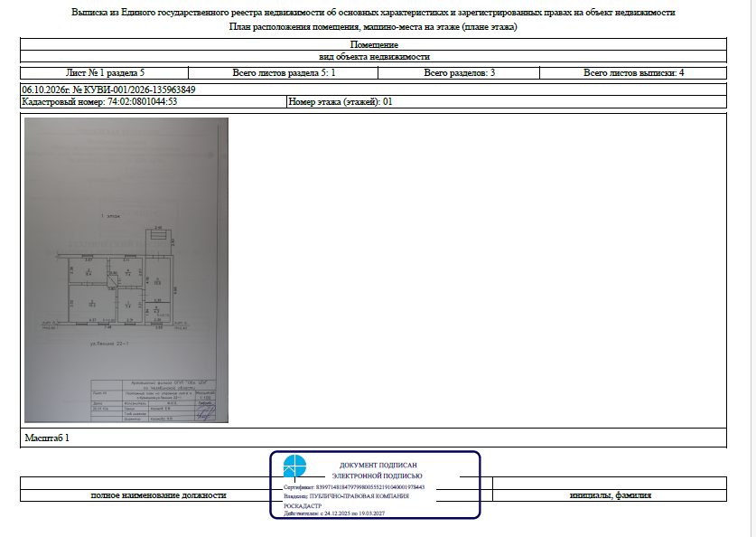Click the 'инициалы, фамилия' caption
The image size is (756, 537).
pos(610,495)
